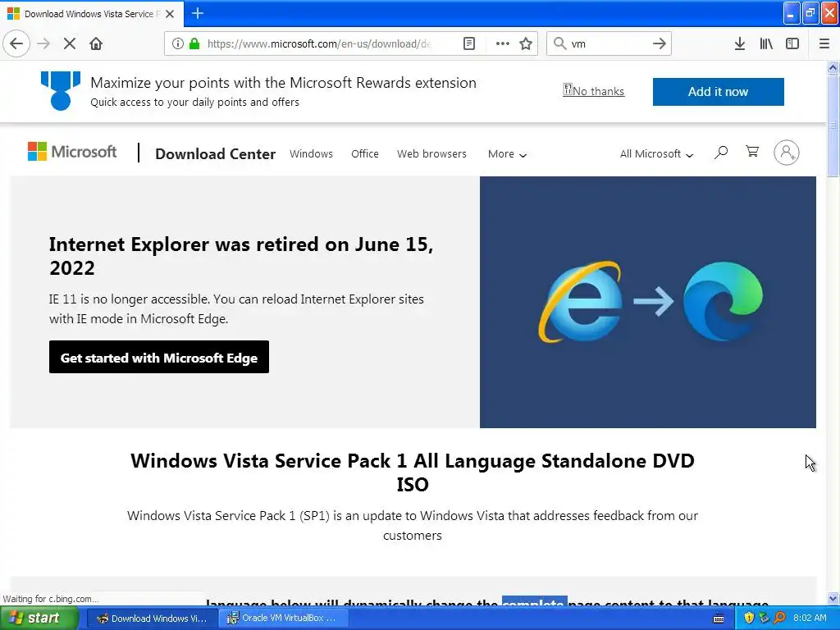Click the search box containing vm
This screenshot has height=630, width=840.
click(x=609, y=43)
